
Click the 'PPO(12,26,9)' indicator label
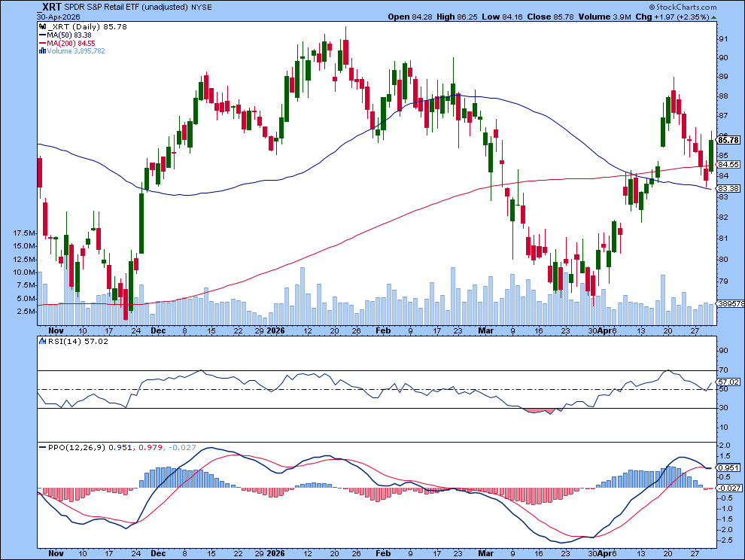pyautogui.click(x=77, y=447)
